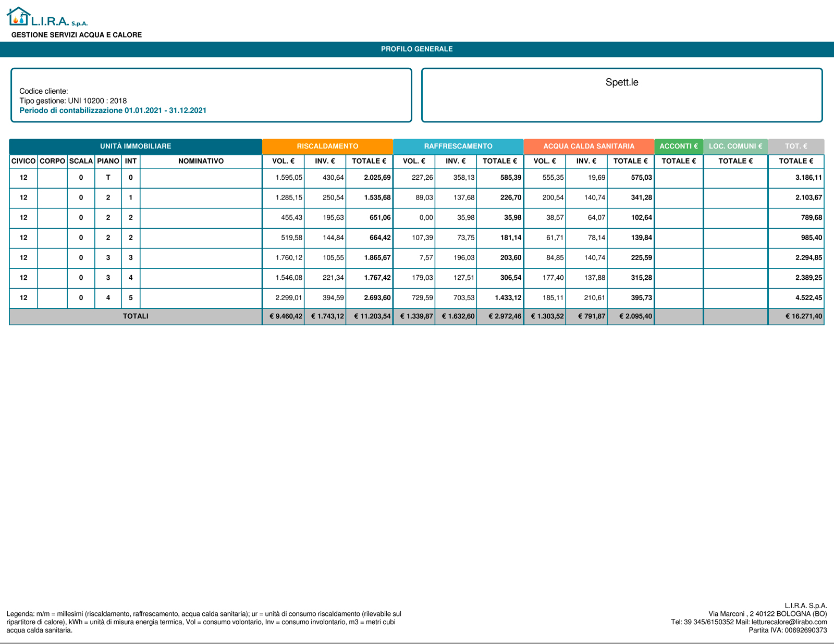Select row total value 4.522,45

pos(808,298)
